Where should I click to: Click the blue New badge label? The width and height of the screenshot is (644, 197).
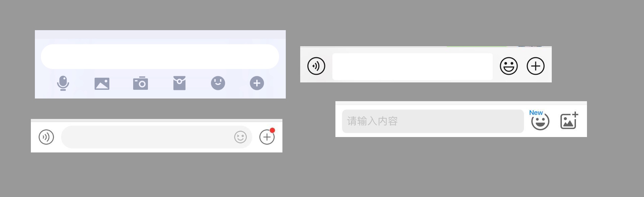pos(536,113)
